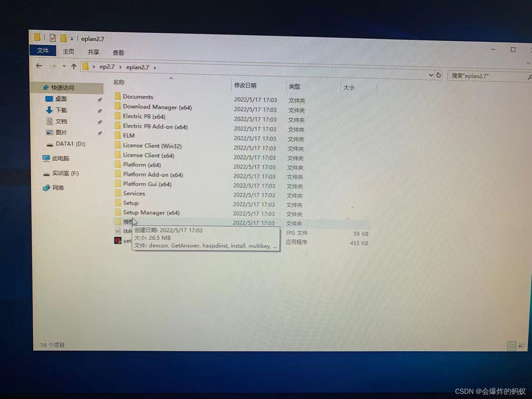Viewport: 532px width, 399px height.
Task: Switch to the 查看 ribbon tab
Action: [x=117, y=52]
